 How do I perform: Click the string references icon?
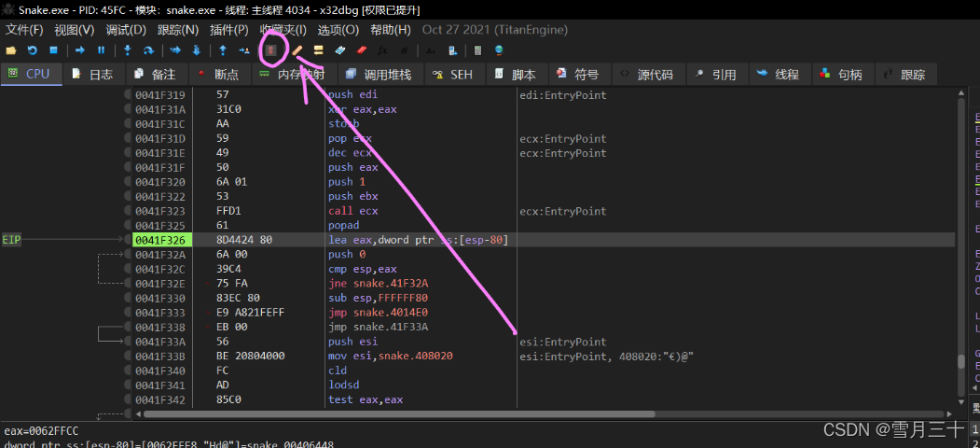[x=431, y=50]
